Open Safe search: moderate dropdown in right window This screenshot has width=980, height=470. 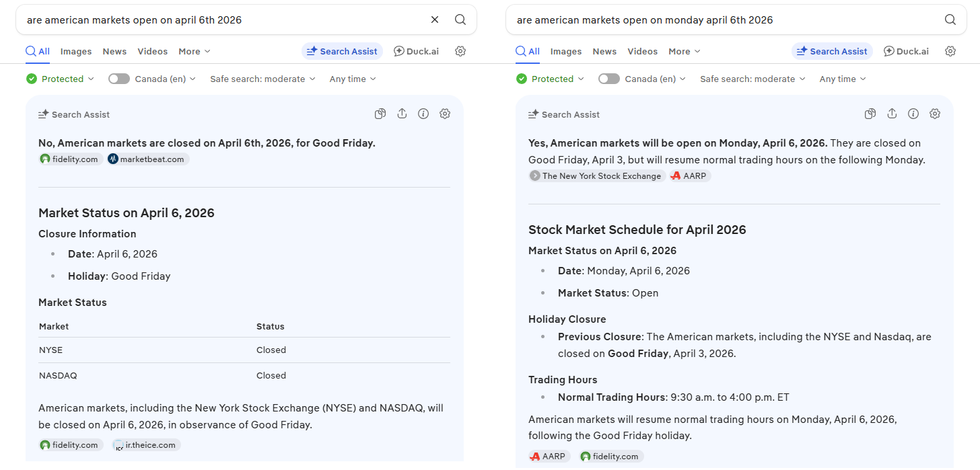[753, 79]
